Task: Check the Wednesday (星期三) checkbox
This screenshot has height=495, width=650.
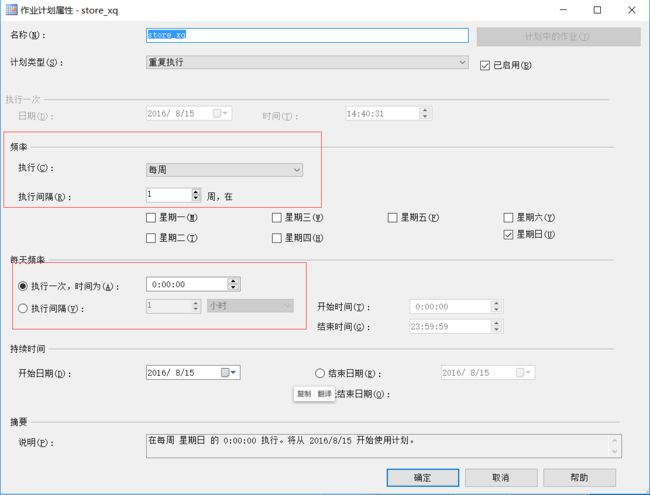Action: (276, 218)
